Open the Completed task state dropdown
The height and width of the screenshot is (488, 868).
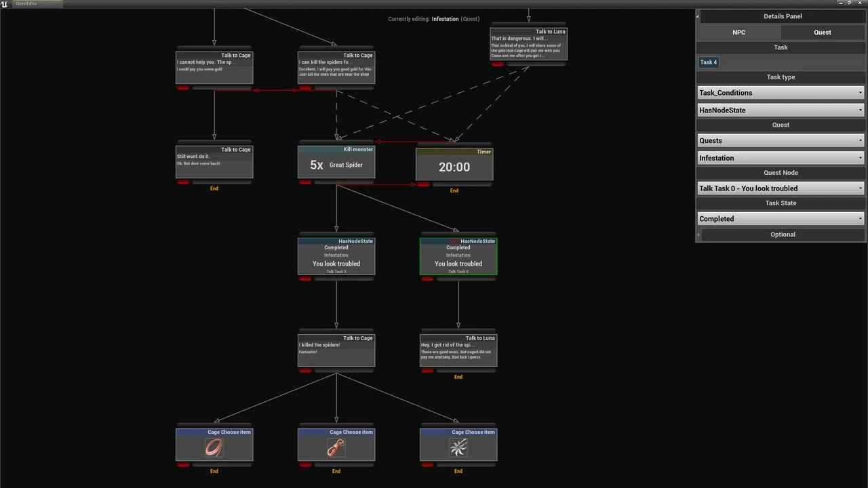[x=781, y=219]
